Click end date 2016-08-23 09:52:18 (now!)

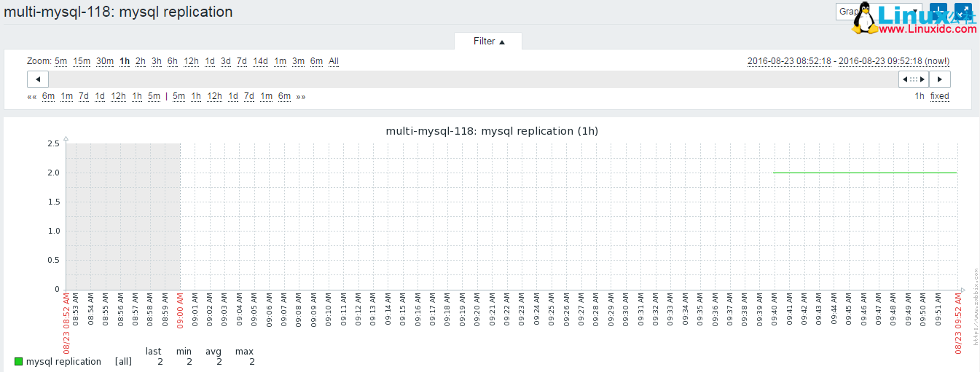(894, 61)
